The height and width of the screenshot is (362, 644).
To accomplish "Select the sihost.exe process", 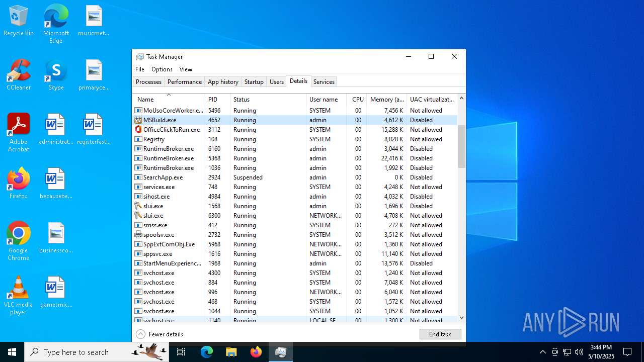I will 295,197.
